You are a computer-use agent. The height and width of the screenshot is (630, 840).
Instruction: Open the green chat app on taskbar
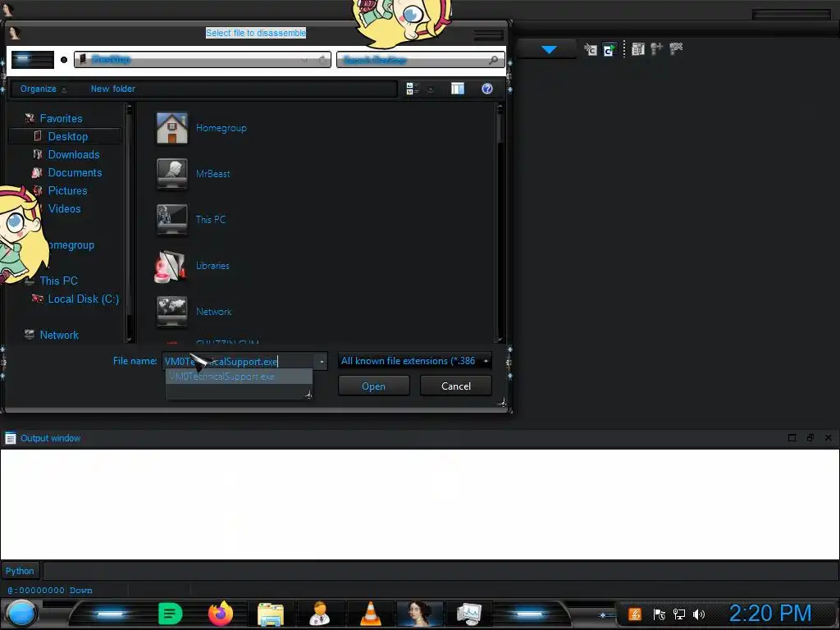(x=171, y=614)
